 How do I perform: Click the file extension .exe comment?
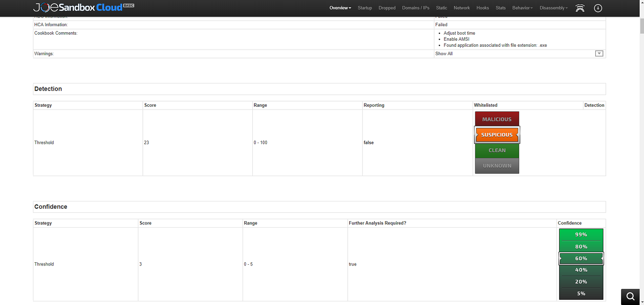(x=495, y=45)
